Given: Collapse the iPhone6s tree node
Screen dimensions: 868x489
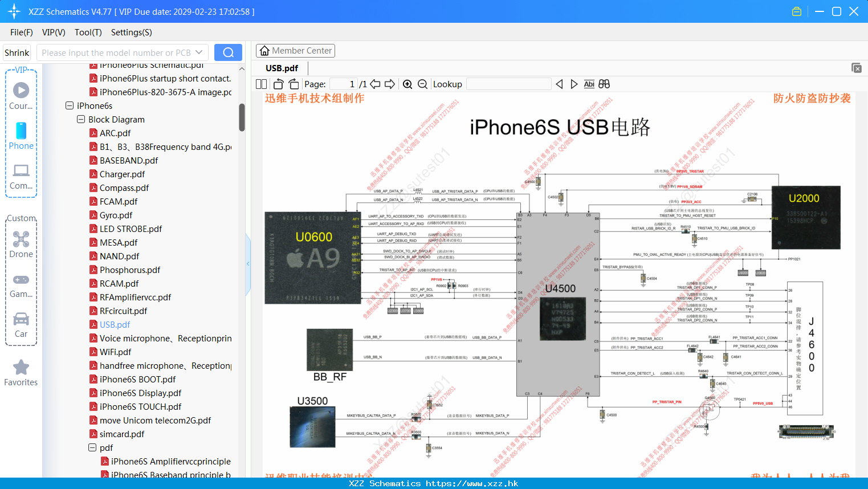Looking at the screenshot, I should click(x=70, y=105).
